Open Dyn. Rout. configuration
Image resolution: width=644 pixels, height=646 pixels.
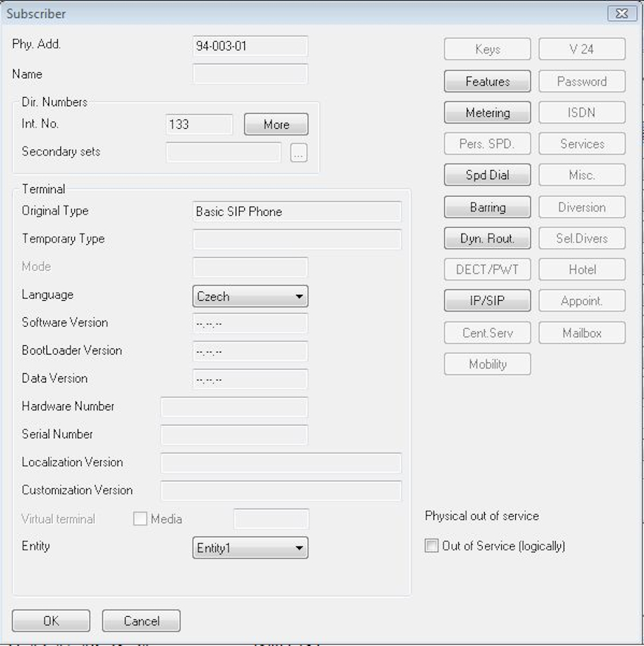[x=487, y=238]
